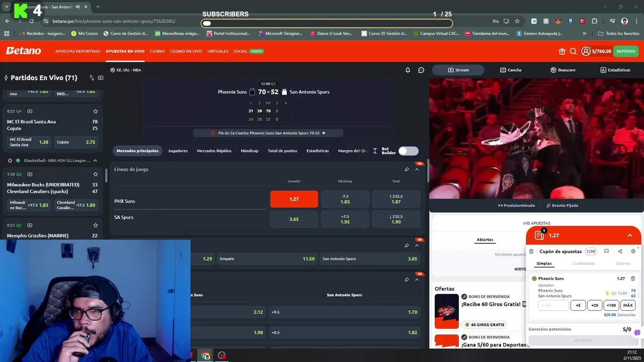Collapse the Ebasketball NBA H2H GG League group
Image resolution: width=644 pixels, height=362 pixels.
95,160
